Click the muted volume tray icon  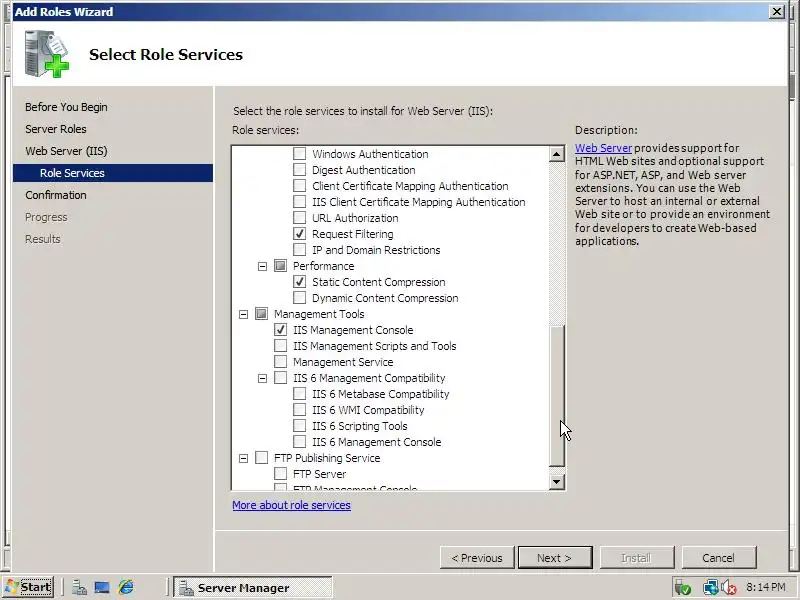729,588
